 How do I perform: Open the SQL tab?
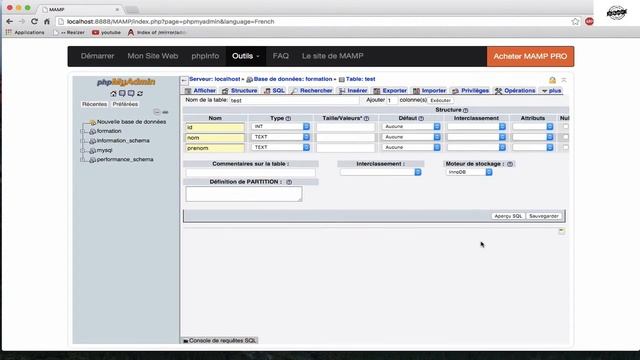pyautogui.click(x=274, y=91)
